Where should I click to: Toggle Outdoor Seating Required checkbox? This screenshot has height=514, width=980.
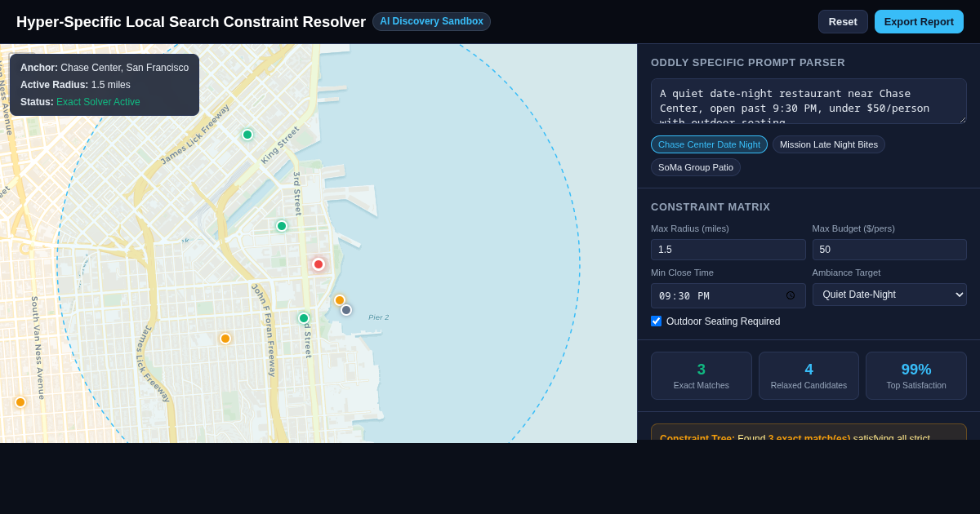(656, 321)
